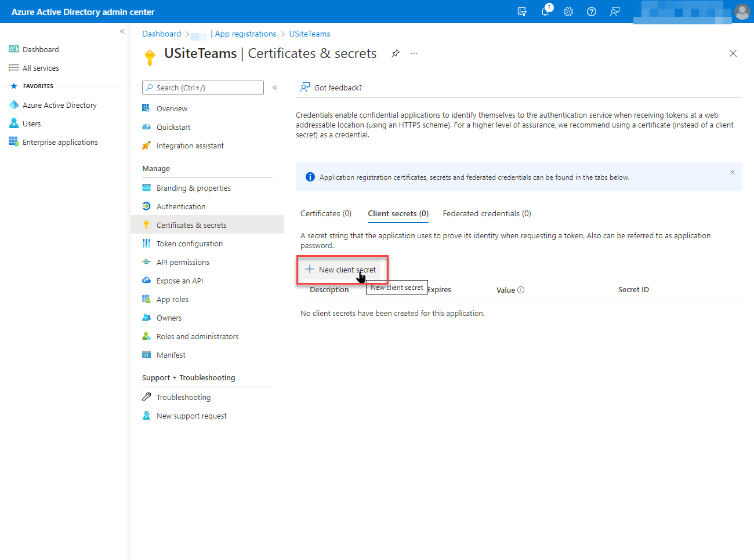Click the Enterprise applications icon

(x=14, y=142)
